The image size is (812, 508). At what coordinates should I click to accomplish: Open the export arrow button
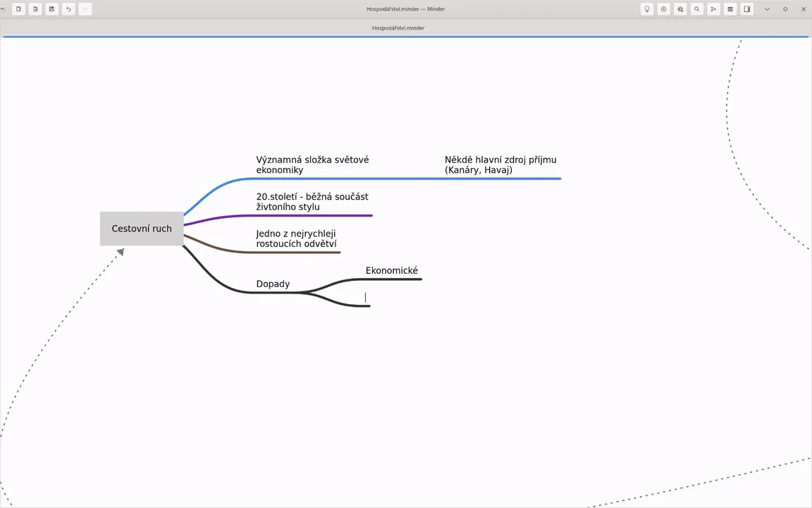coord(713,8)
